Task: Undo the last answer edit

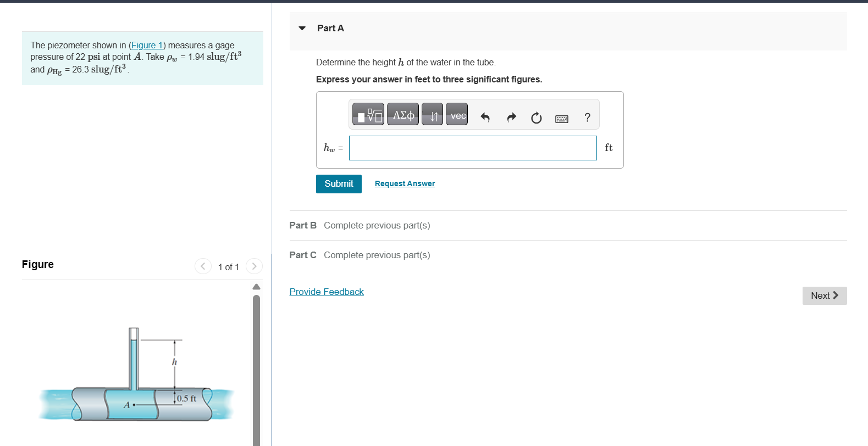Action: (x=485, y=117)
